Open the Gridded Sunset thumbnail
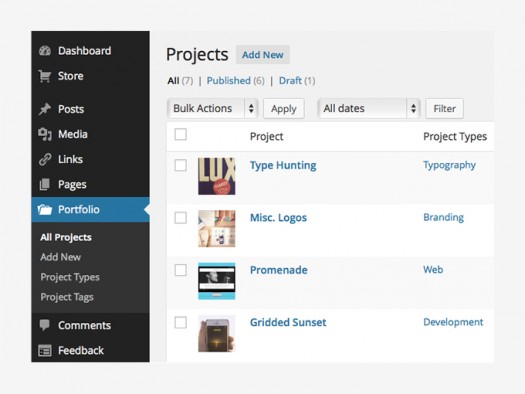The height and width of the screenshot is (394, 525). tap(217, 334)
